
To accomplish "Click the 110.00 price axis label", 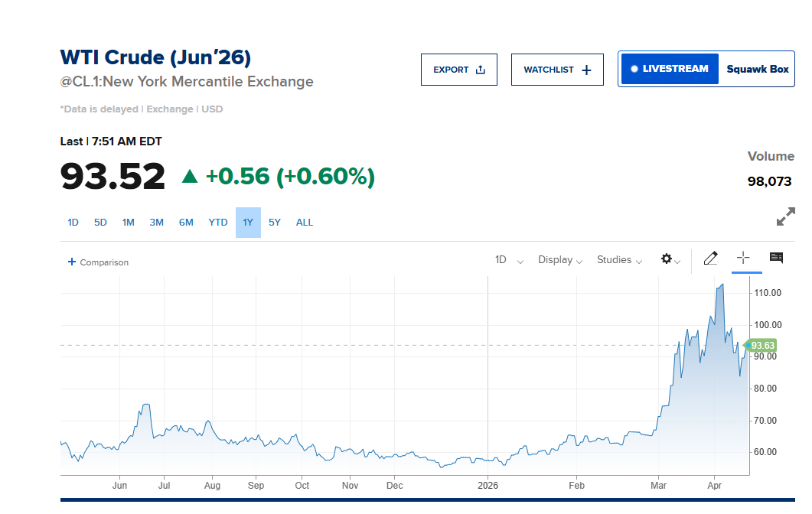I will 768,293.
